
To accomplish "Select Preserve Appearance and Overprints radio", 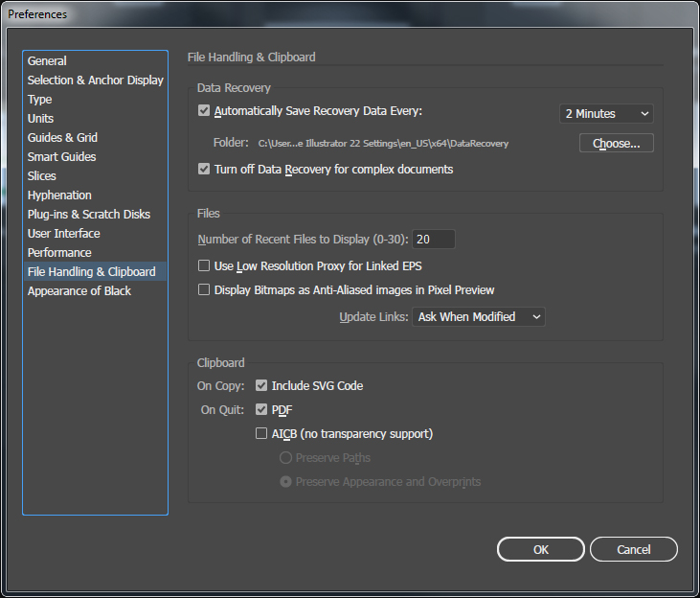I will pyautogui.click(x=285, y=482).
